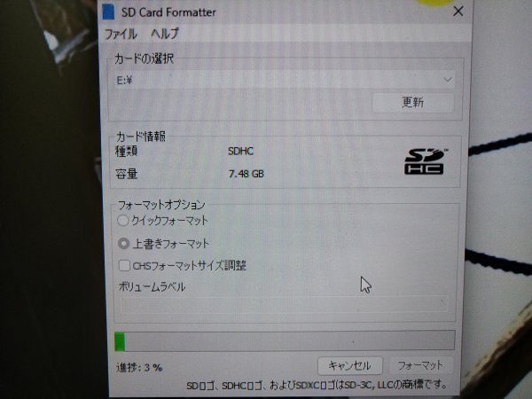Click the blue SD Card Formatter app icon
The image size is (532, 399).
click(108, 12)
